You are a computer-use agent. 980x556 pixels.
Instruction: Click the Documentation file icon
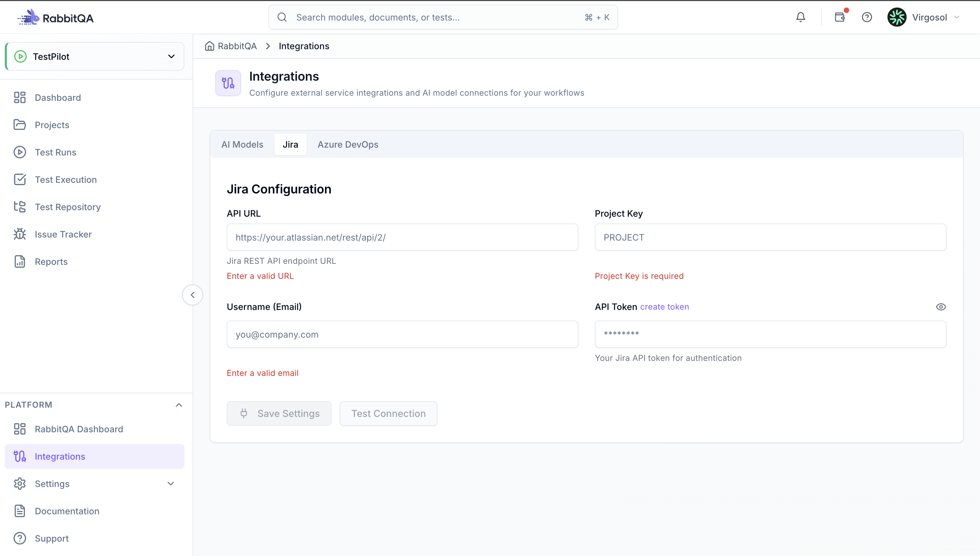pos(20,511)
